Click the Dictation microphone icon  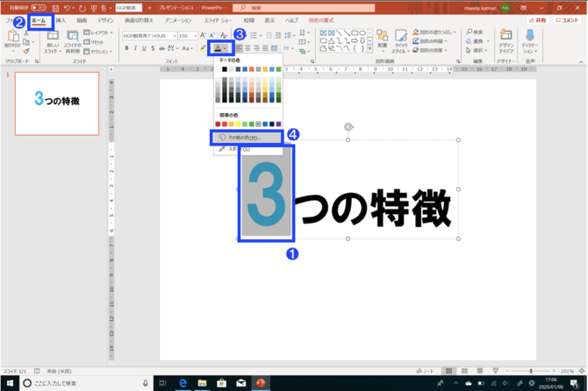[x=529, y=35]
